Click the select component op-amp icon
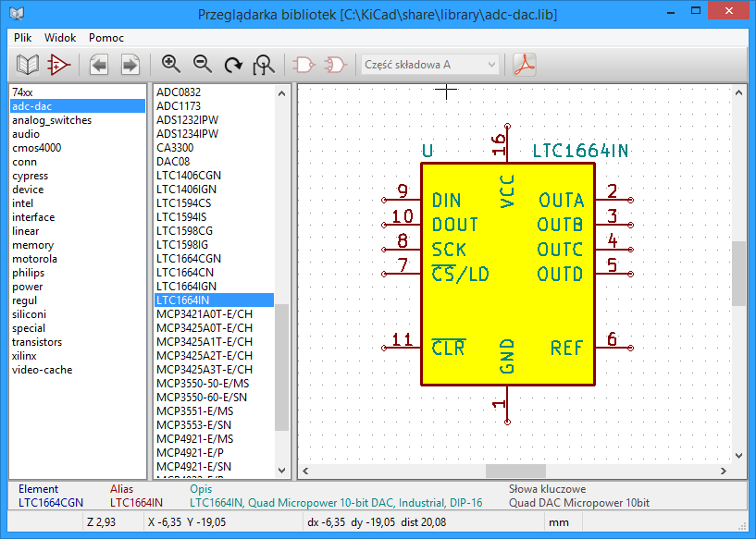Screen dimensions: 756x539 (x=59, y=65)
